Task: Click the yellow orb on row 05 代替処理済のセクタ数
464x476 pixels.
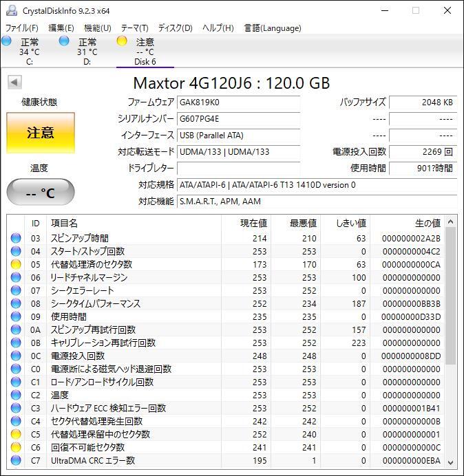Action: click(x=16, y=264)
